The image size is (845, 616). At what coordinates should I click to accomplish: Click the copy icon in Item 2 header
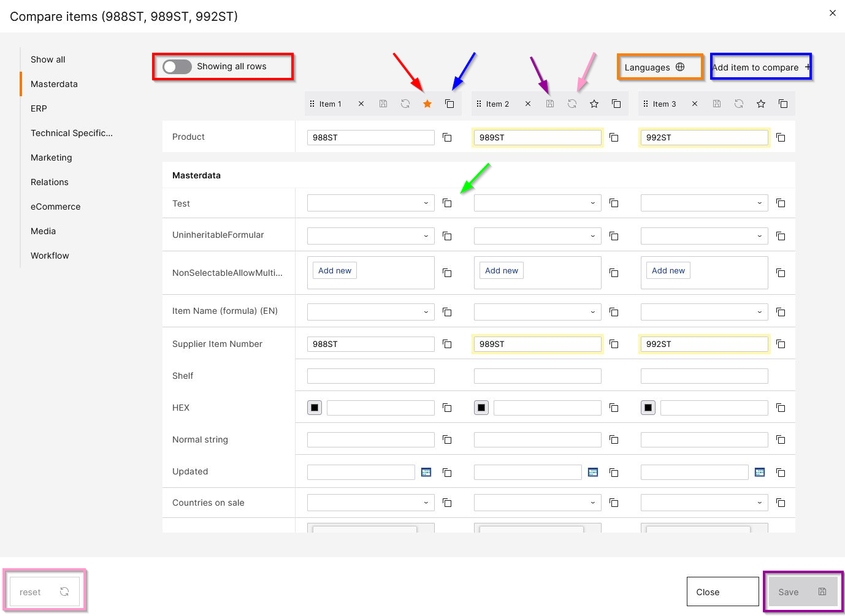tap(616, 104)
